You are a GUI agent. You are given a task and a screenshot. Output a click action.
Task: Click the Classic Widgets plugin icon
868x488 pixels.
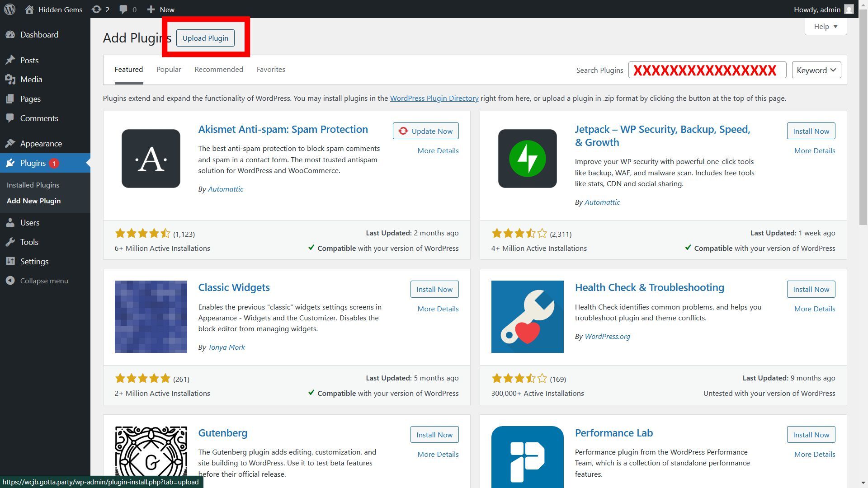tap(151, 317)
